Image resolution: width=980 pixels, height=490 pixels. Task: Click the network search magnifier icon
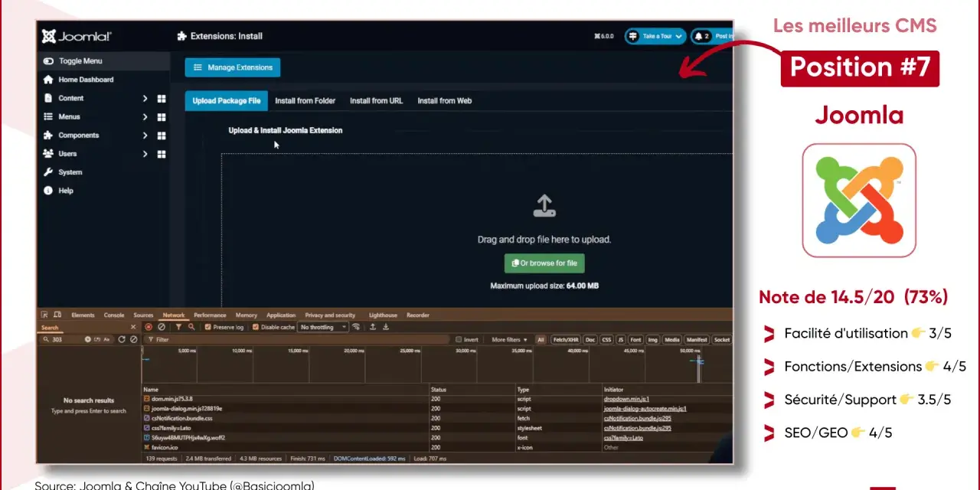191,327
